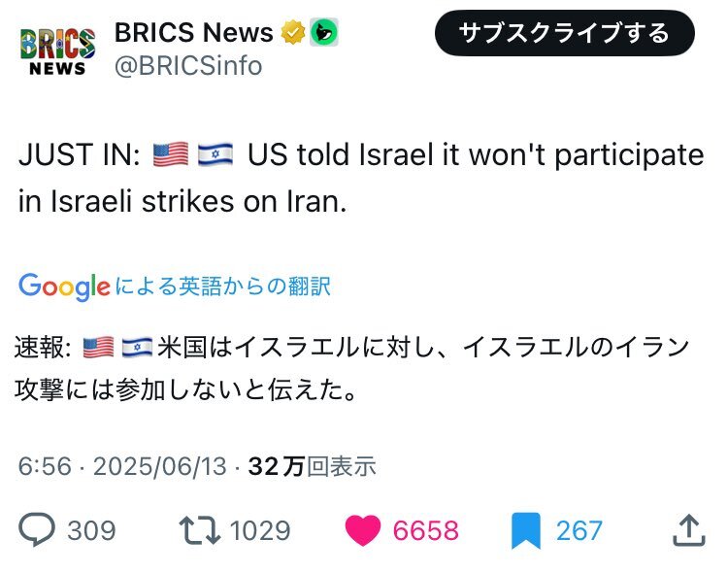Click the gold verified checkmark badge
The height and width of the screenshot is (573, 728).
tap(293, 32)
